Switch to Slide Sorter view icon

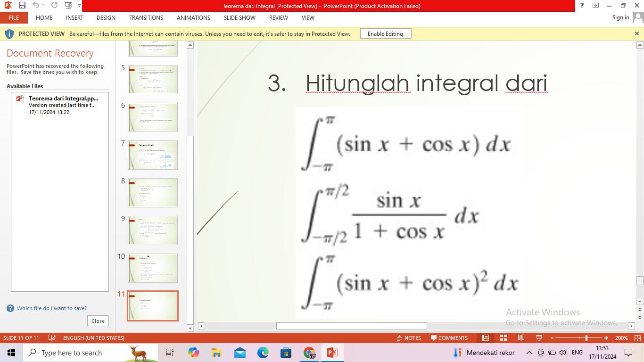(504, 338)
